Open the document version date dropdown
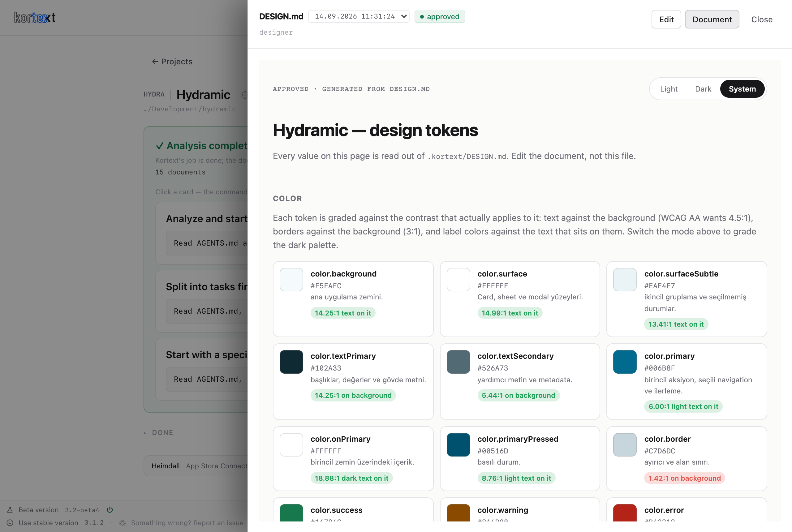 point(359,16)
